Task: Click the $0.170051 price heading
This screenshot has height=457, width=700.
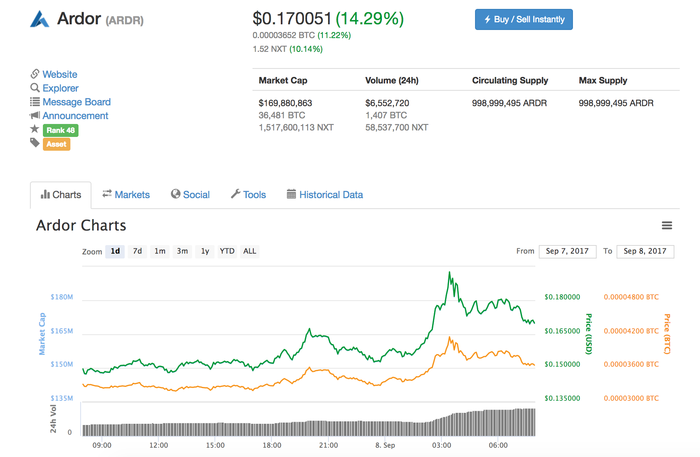Action: [x=292, y=19]
